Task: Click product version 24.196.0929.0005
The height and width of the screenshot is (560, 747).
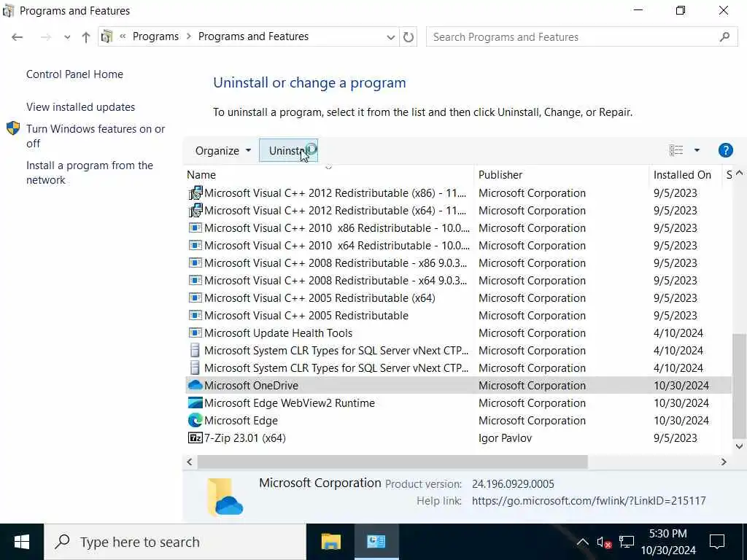Action: 513,484
